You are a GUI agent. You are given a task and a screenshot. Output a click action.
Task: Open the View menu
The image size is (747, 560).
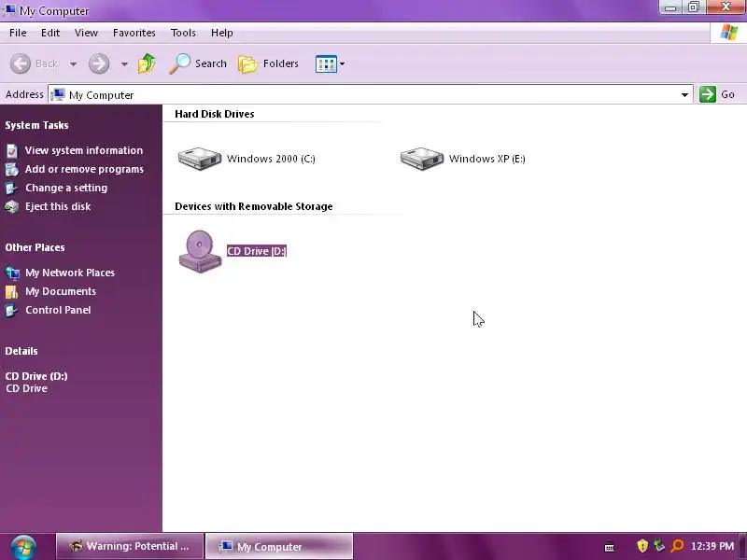[86, 33]
